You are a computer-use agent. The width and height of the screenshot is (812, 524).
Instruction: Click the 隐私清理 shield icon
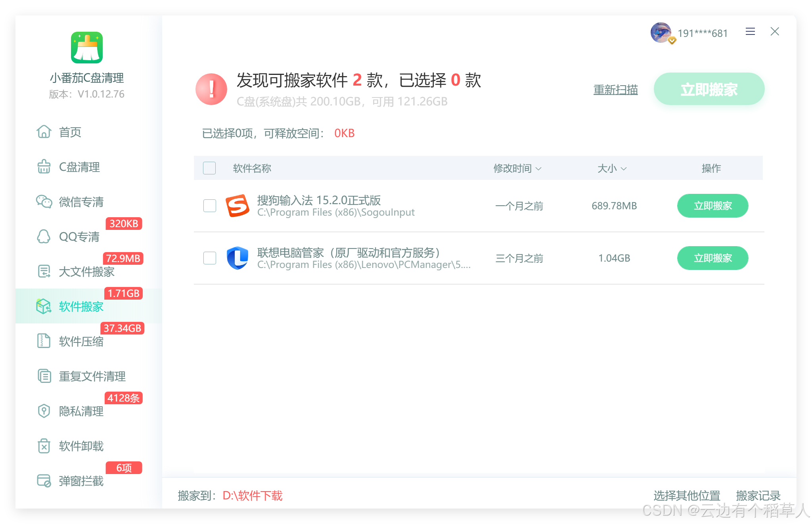pos(44,411)
